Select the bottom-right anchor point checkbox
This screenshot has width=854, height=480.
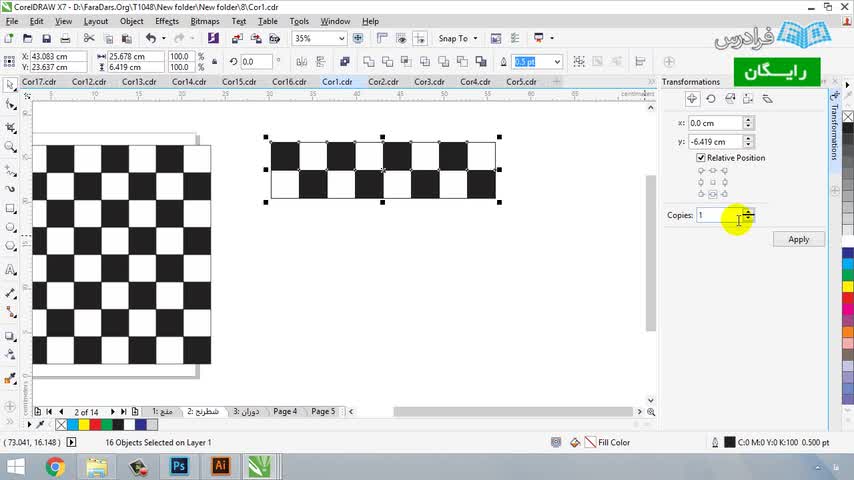coord(724,194)
